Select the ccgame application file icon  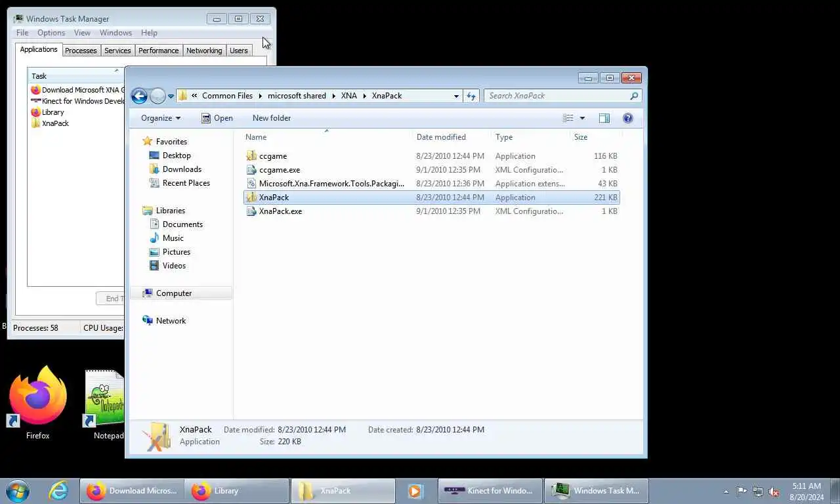point(251,156)
